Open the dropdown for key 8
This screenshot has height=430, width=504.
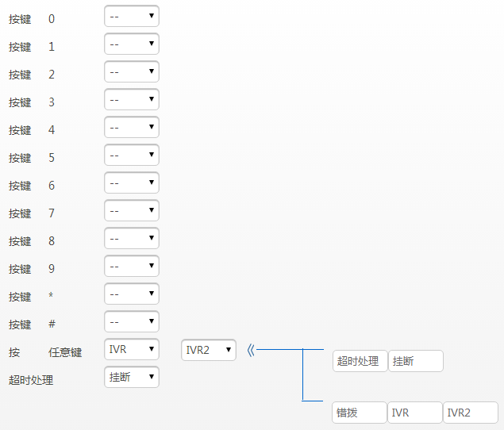[x=132, y=239]
